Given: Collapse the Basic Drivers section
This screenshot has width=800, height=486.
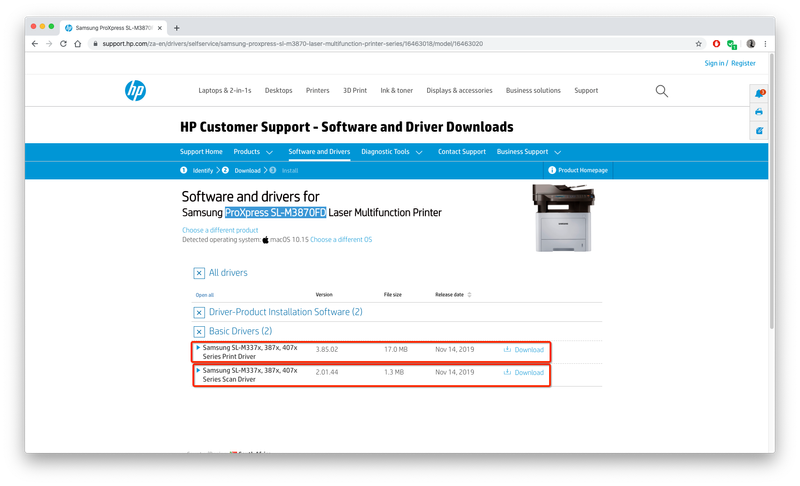Looking at the screenshot, I should click(199, 332).
